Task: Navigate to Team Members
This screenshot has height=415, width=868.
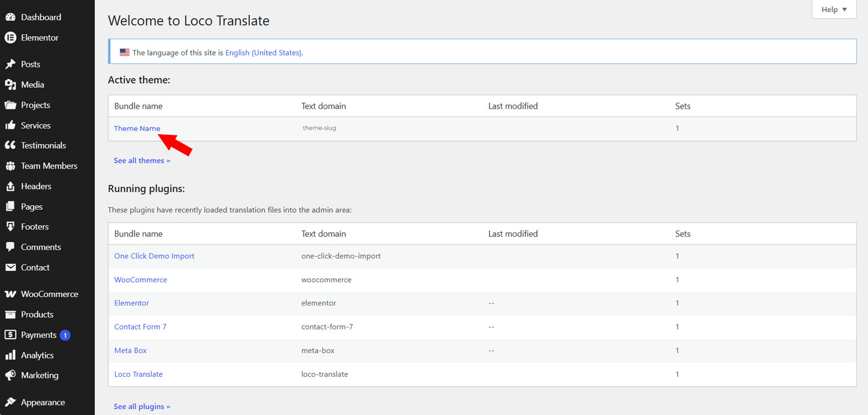Action: pyautogui.click(x=49, y=166)
